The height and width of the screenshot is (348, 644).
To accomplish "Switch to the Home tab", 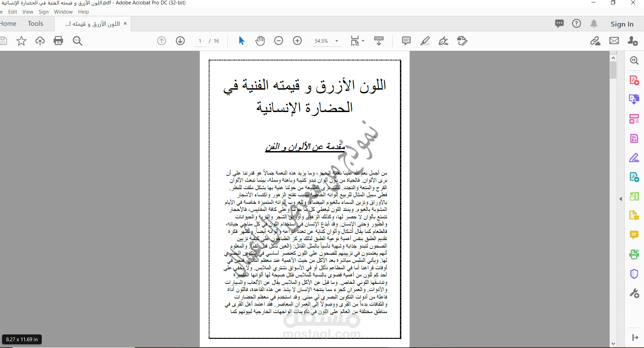I will 8,23.
